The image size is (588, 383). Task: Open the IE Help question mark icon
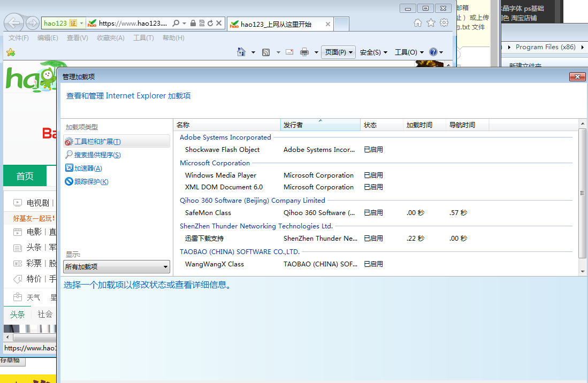[433, 51]
